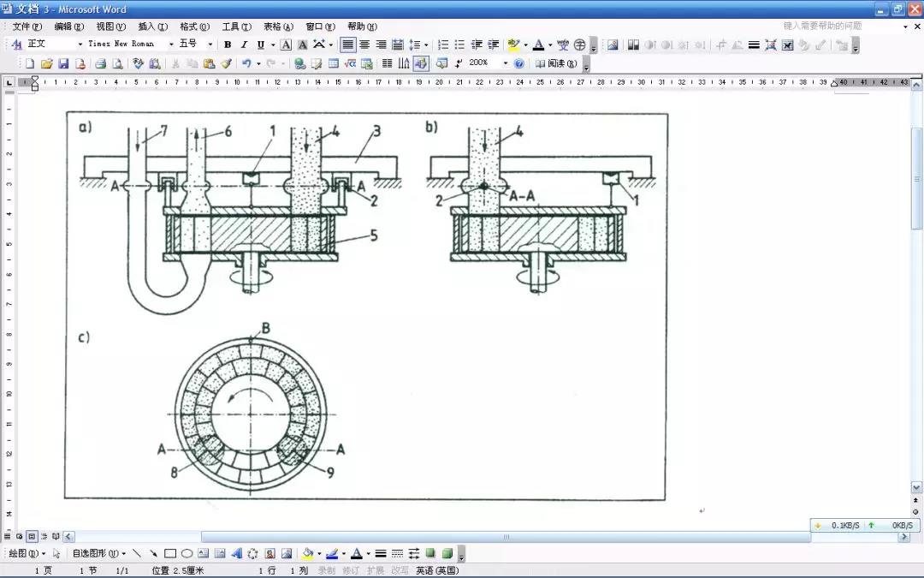
Task: Click the 自选图形(U) AutoShapes button
Action: pos(98,553)
